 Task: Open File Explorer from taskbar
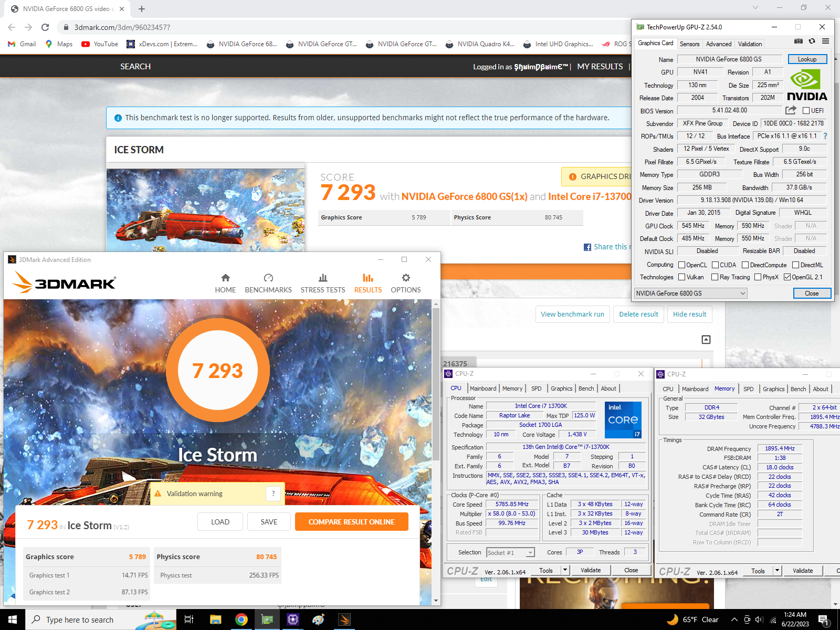[215, 619]
